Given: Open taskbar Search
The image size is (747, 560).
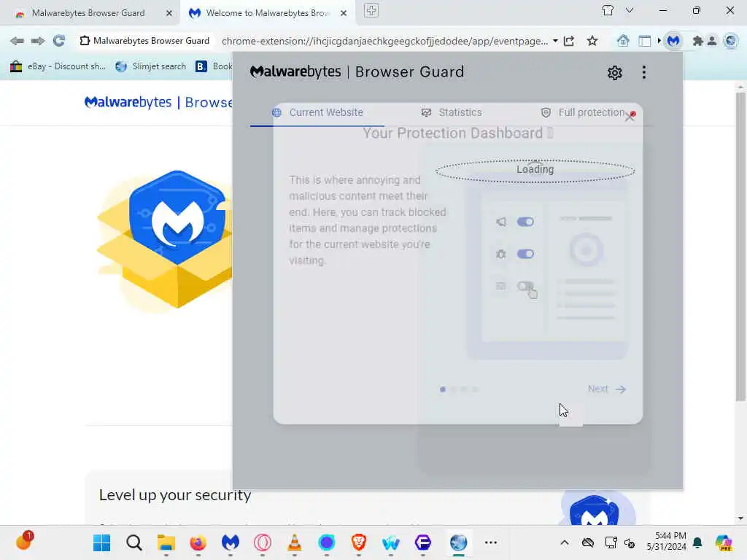Looking at the screenshot, I should pos(134,542).
